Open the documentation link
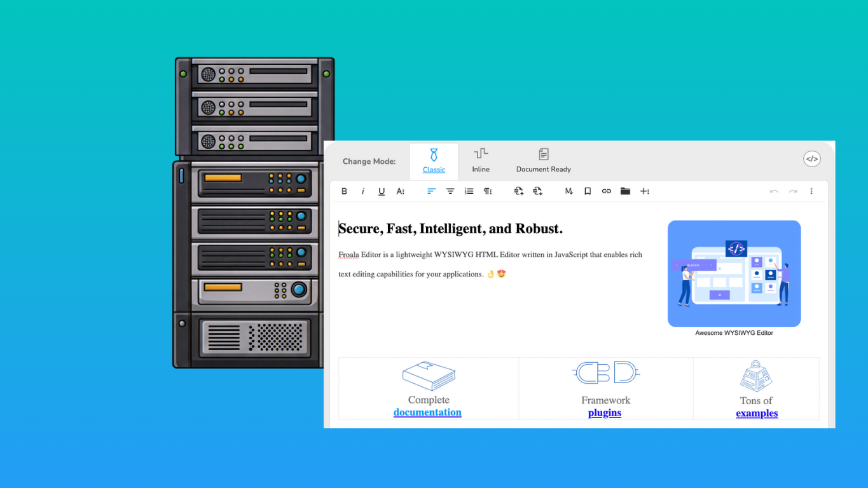The width and height of the screenshot is (868, 488). point(427,412)
